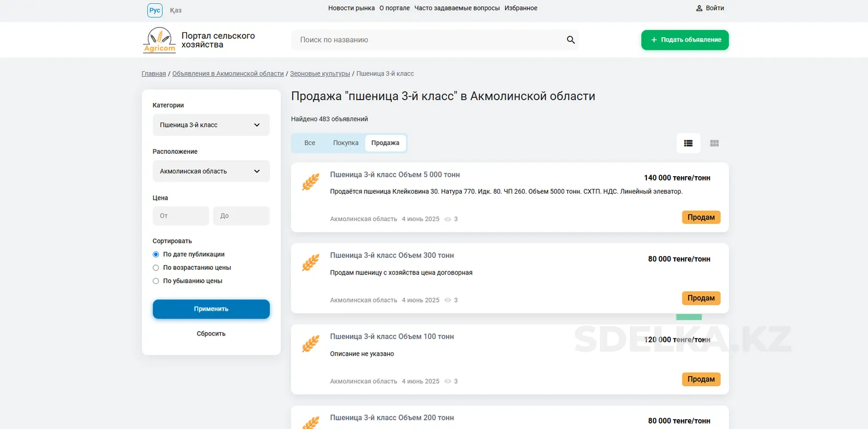Focus the price До input field
The image size is (868, 429).
click(x=241, y=216)
